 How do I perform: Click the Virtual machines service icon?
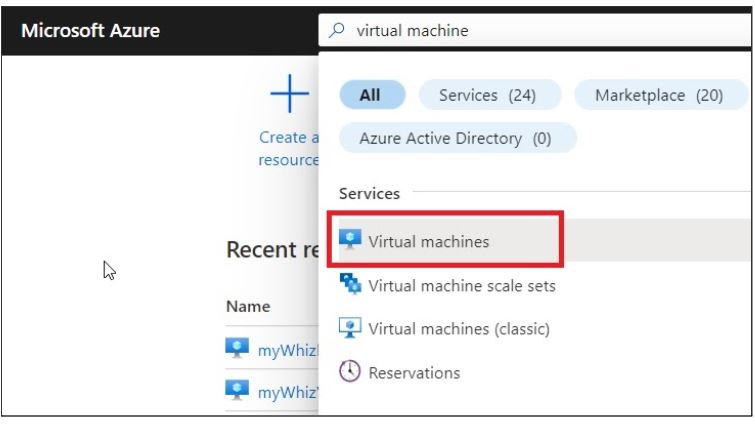350,239
